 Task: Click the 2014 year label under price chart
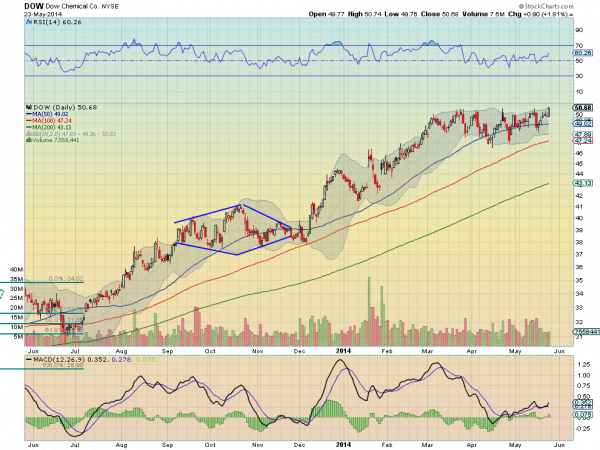[343, 351]
